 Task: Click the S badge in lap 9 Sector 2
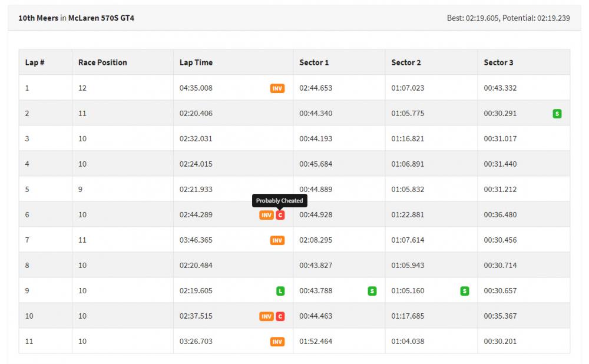465,291
